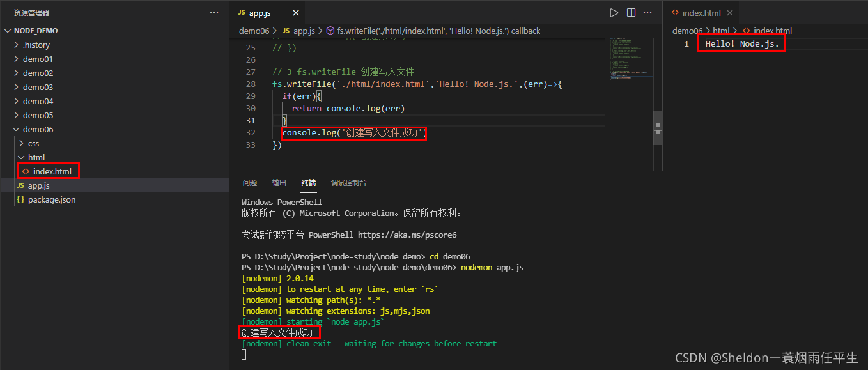Viewport: 868px width, 370px height.
Task: Expand the demo05 folder
Action: (17, 115)
